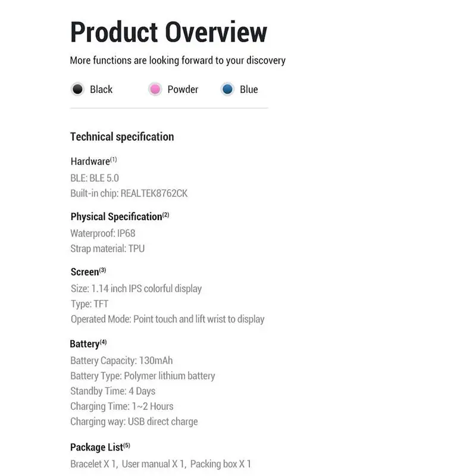Click the Waterproof: IP68 line
Viewport: 476px width, 476px height.
tap(103, 233)
